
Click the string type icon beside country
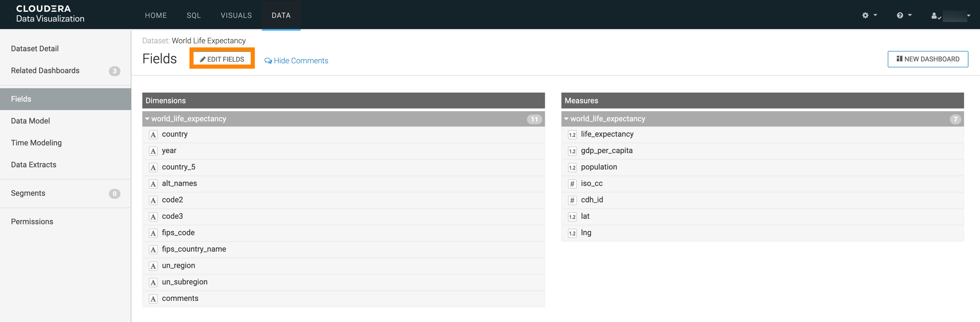click(x=153, y=135)
